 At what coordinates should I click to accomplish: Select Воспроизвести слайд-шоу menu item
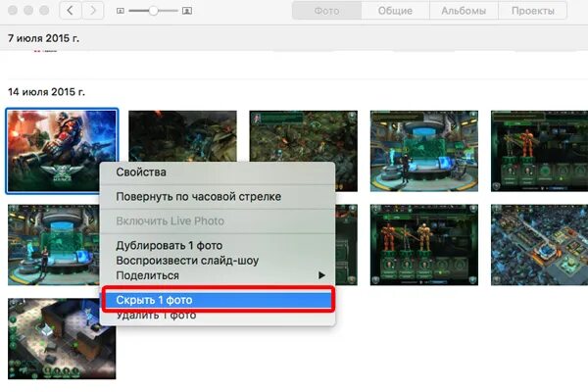[218, 261]
